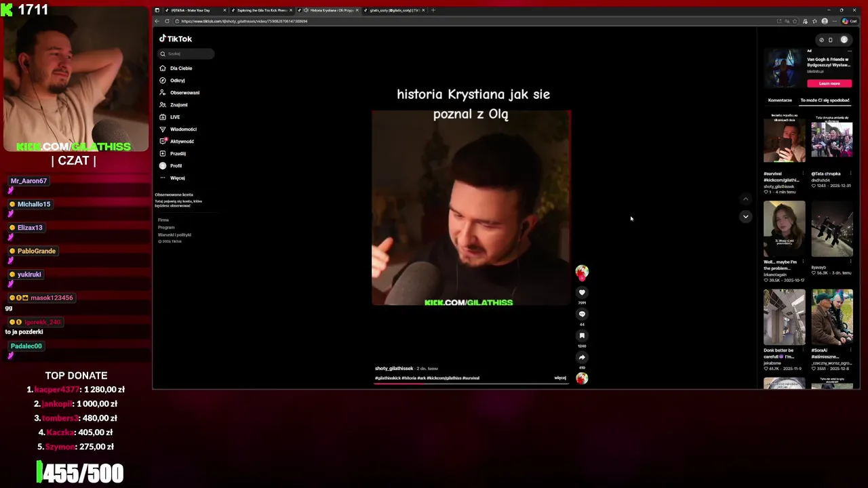868x488 pixels.
Task: Switch to gilatis_szoty browser tab
Action: pos(395,10)
